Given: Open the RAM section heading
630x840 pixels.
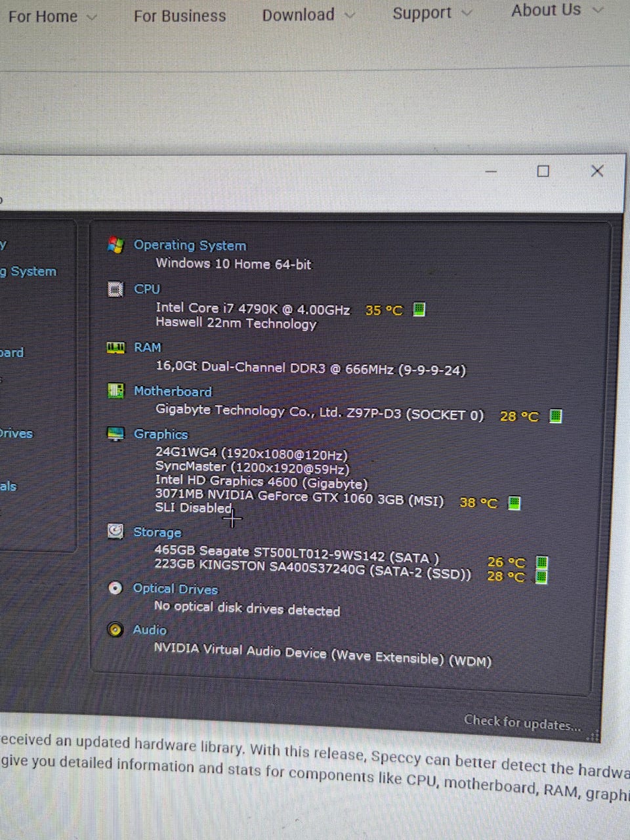Looking at the screenshot, I should [x=147, y=347].
